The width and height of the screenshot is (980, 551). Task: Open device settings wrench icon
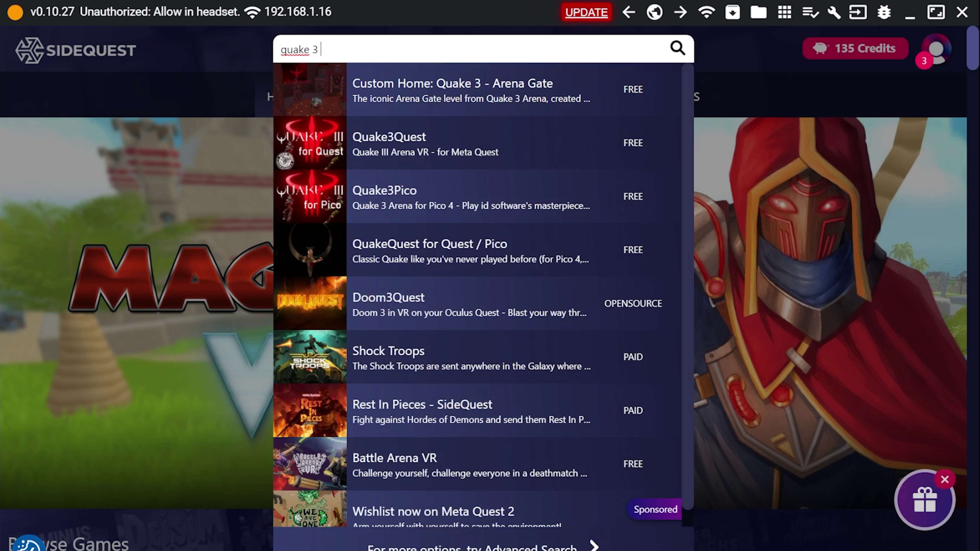point(834,12)
